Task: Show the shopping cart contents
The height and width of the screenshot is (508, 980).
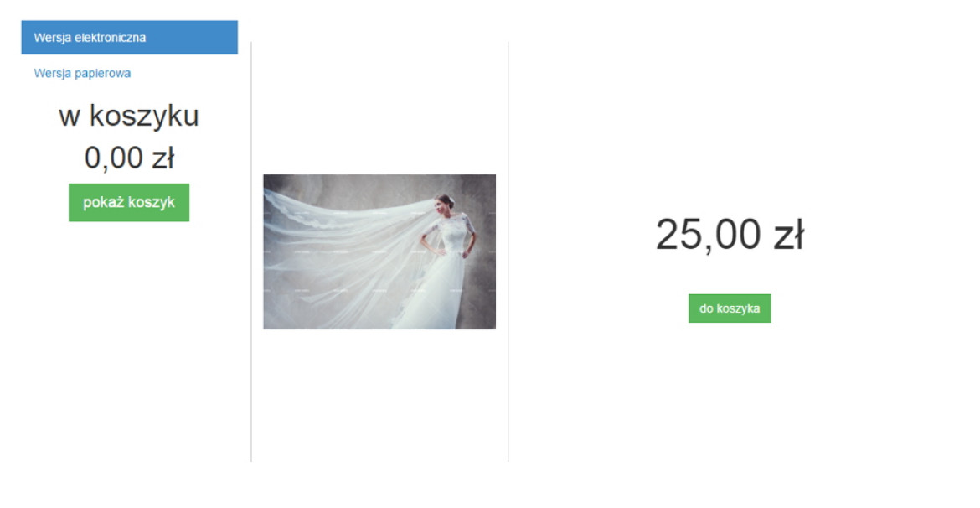Action: click(129, 203)
